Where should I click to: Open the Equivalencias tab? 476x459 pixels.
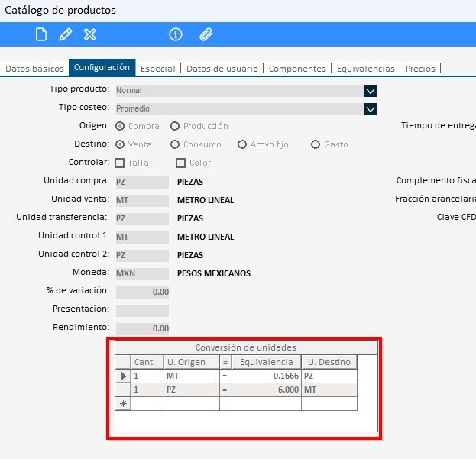point(366,69)
